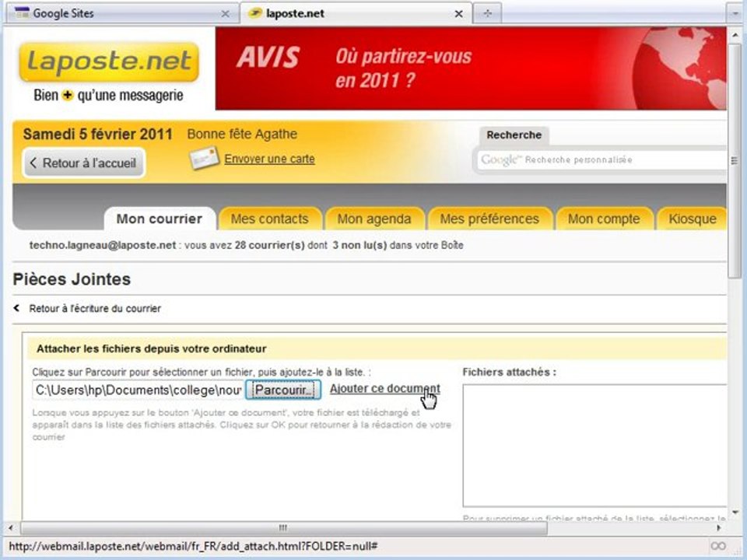The image size is (747, 560).
Task: Open the Mes préférences tab
Action: click(x=489, y=219)
